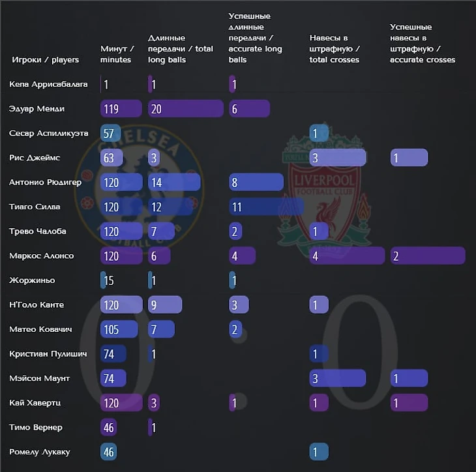
Task: Click Рис Джеймс's 63 minutes bar
Action: tap(112, 158)
